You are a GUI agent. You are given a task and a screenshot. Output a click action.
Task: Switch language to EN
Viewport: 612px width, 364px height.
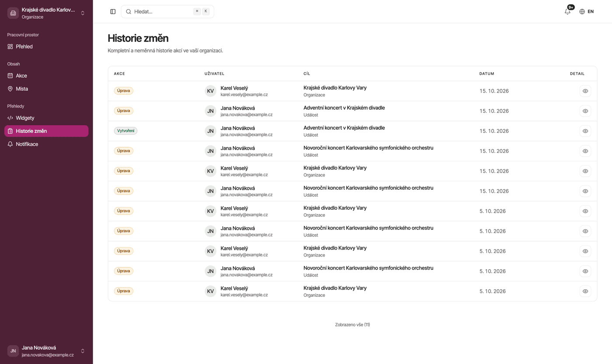pyautogui.click(x=591, y=12)
